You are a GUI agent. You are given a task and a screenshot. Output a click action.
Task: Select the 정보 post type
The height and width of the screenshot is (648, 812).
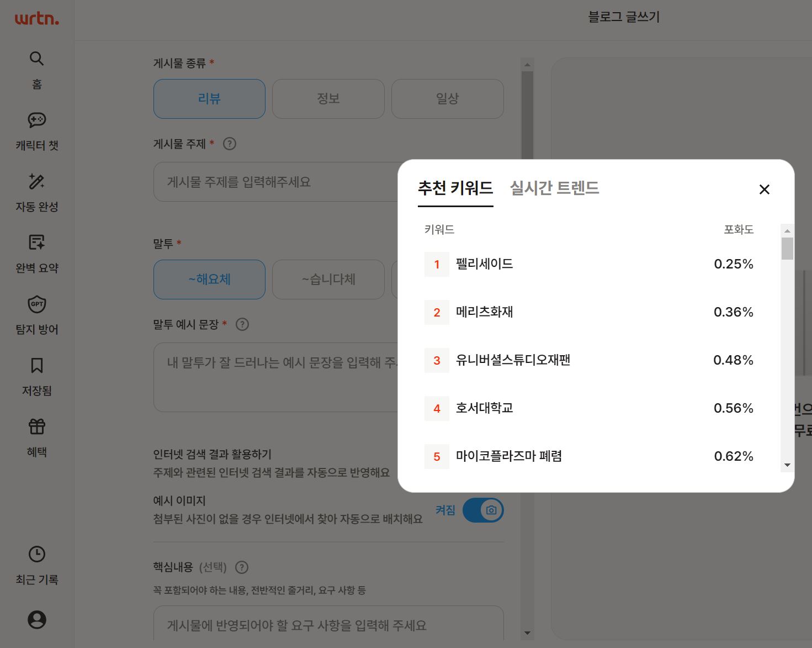328,99
